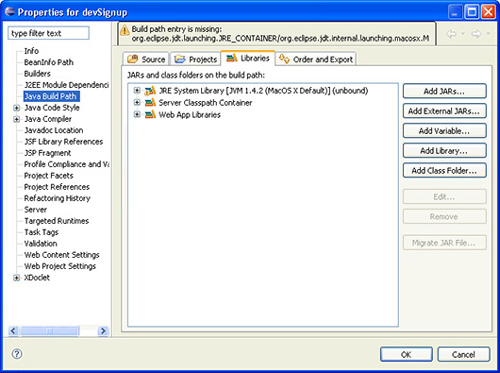Click the help question mark icon
Screen dimensions: 500x373
pos(17,354)
